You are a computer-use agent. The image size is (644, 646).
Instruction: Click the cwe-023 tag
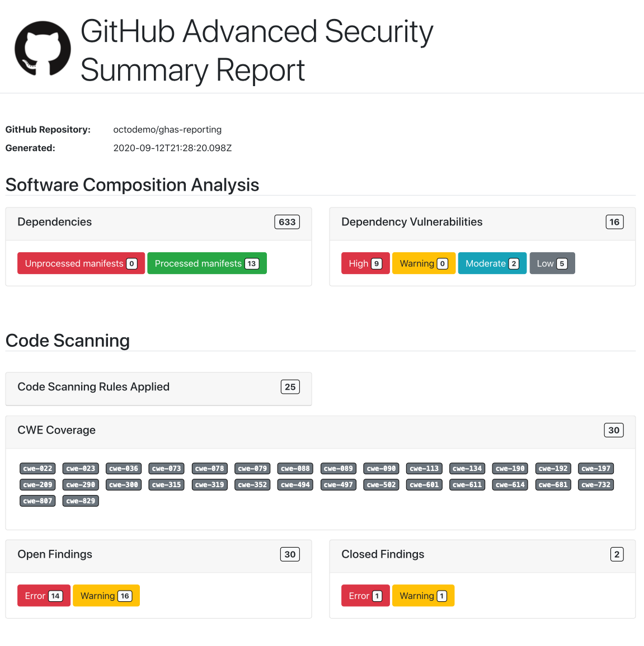81,469
